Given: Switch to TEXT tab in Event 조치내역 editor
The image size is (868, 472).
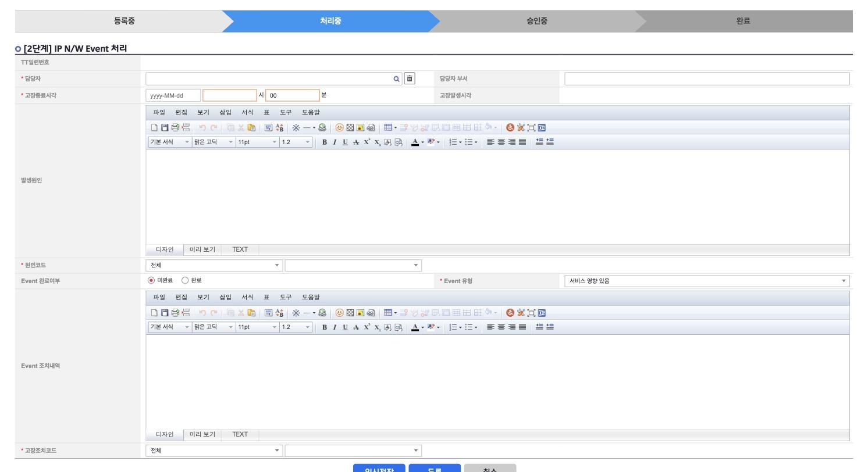Looking at the screenshot, I should pos(240,434).
